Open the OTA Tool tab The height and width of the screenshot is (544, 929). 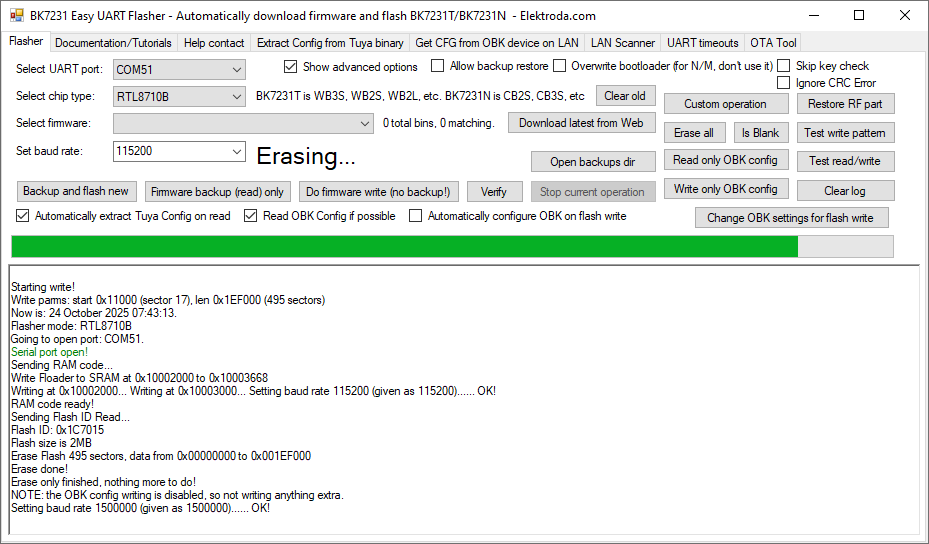[x=773, y=43]
